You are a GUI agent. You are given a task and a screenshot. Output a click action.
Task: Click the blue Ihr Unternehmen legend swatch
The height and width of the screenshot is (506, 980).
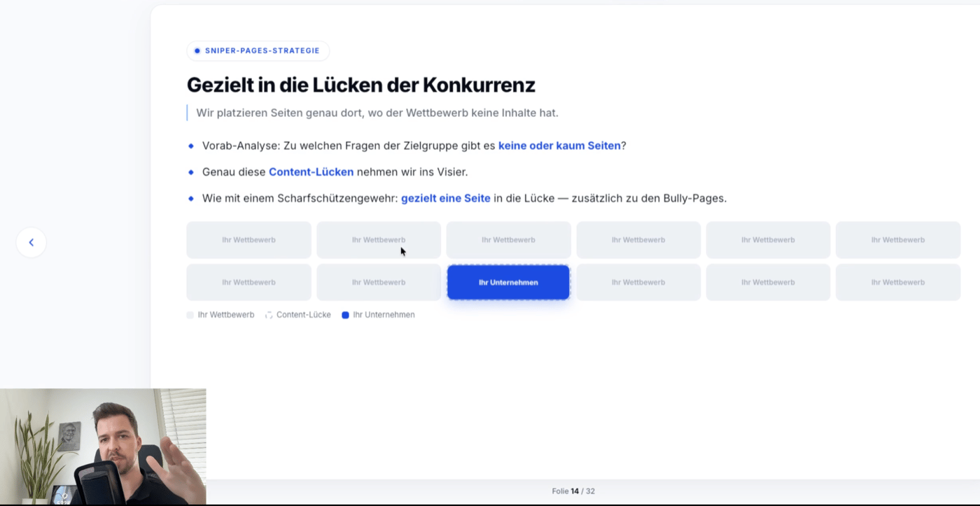coord(345,315)
